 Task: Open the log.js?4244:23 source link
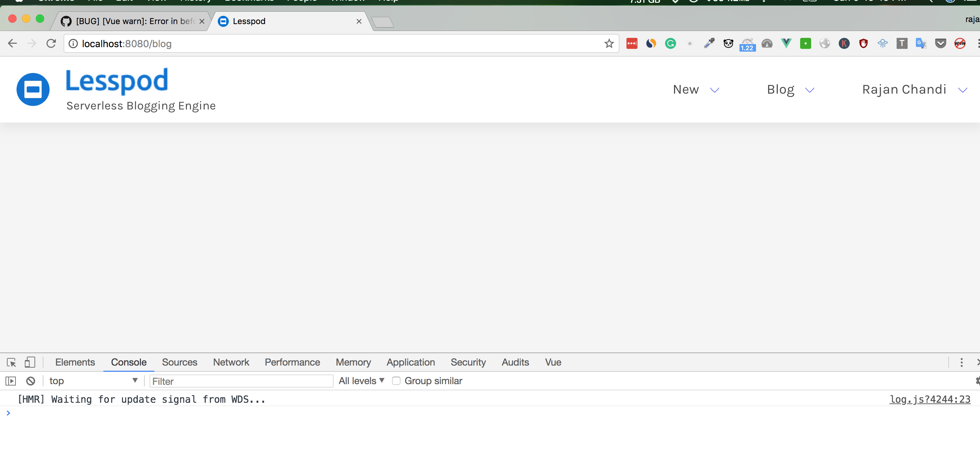(929, 399)
